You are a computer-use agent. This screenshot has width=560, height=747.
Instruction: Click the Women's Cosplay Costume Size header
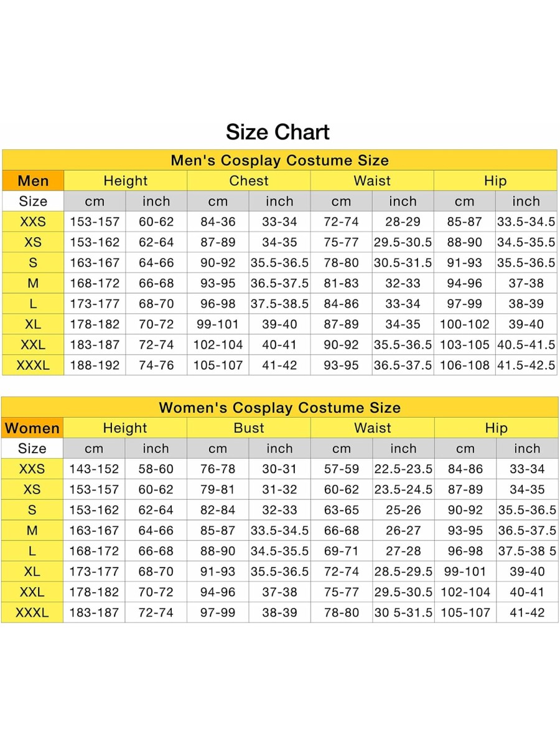click(x=279, y=408)
